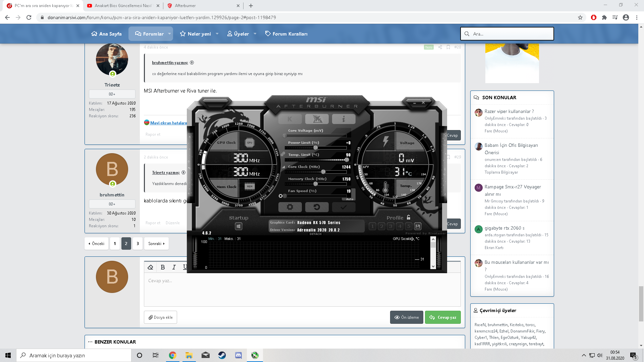Expand the Forumlar dropdown arrow
Viewport: 644px width, 362px height.
click(x=169, y=34)
